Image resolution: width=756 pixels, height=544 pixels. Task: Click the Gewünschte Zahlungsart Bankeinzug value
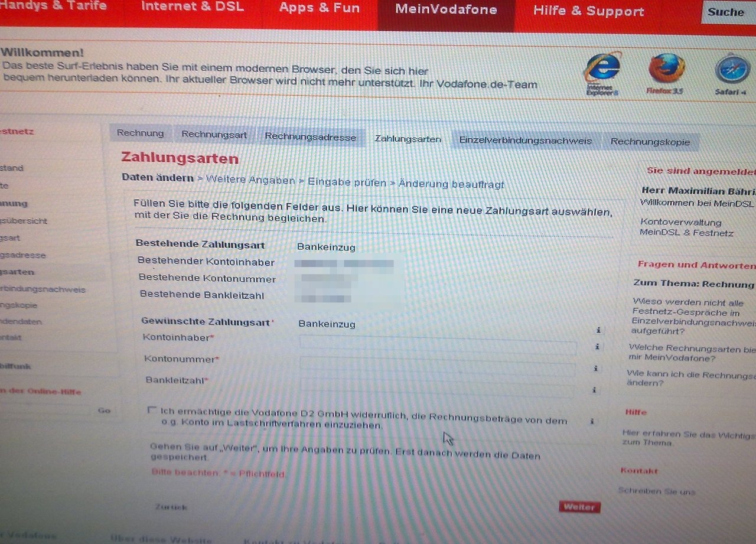click(327, 324)
